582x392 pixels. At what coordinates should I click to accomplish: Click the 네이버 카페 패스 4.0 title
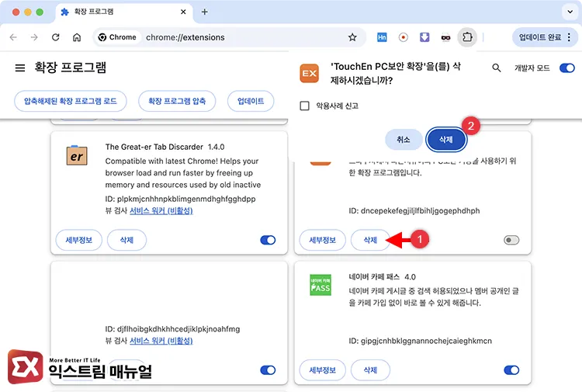tap(383, 277)
